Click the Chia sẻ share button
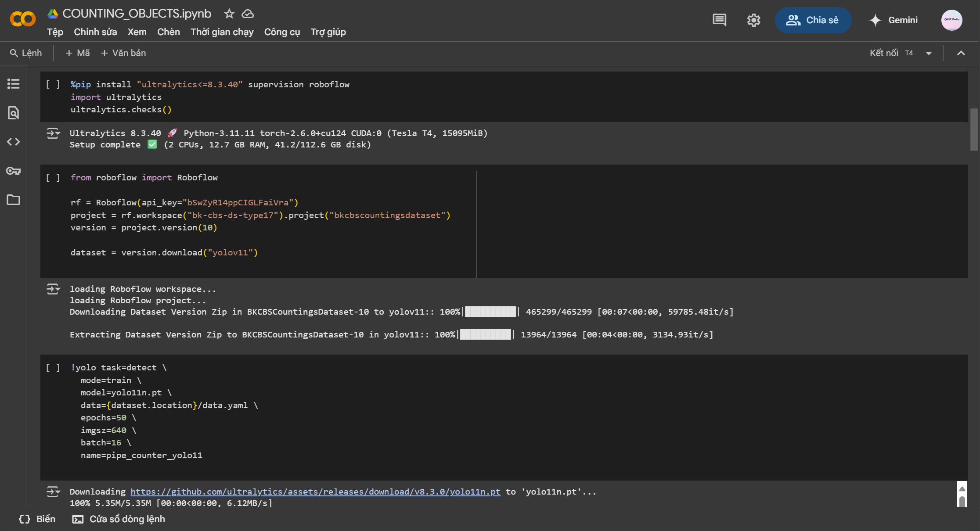 click(813, 20)
